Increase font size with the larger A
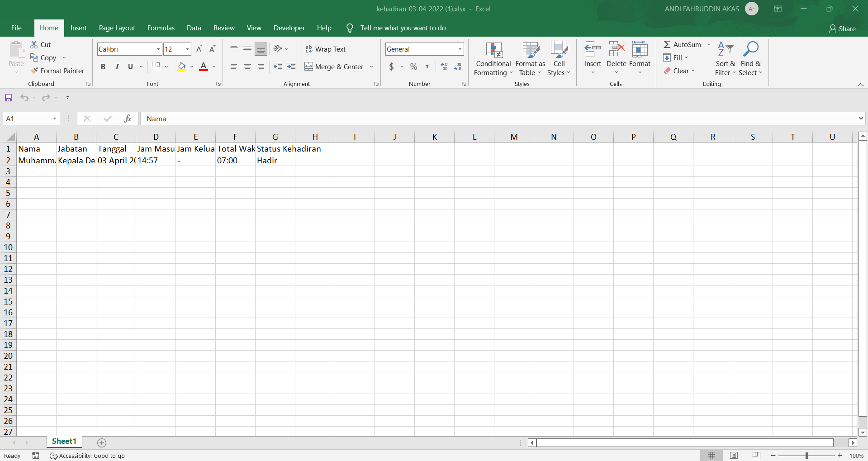868x461 pixels. 199,49
